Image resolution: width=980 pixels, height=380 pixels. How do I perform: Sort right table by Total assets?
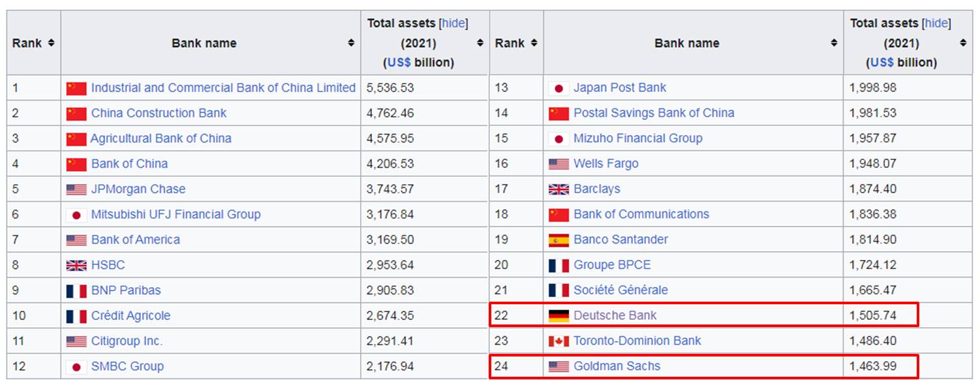963,43
